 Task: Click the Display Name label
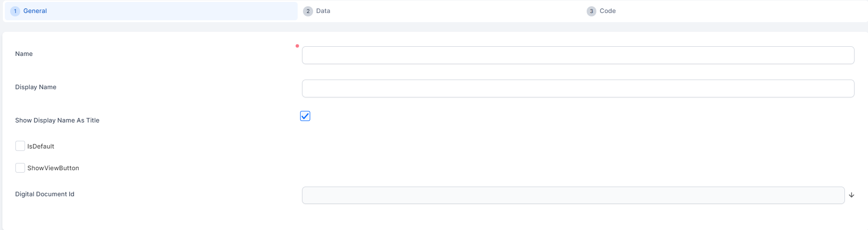36,87
